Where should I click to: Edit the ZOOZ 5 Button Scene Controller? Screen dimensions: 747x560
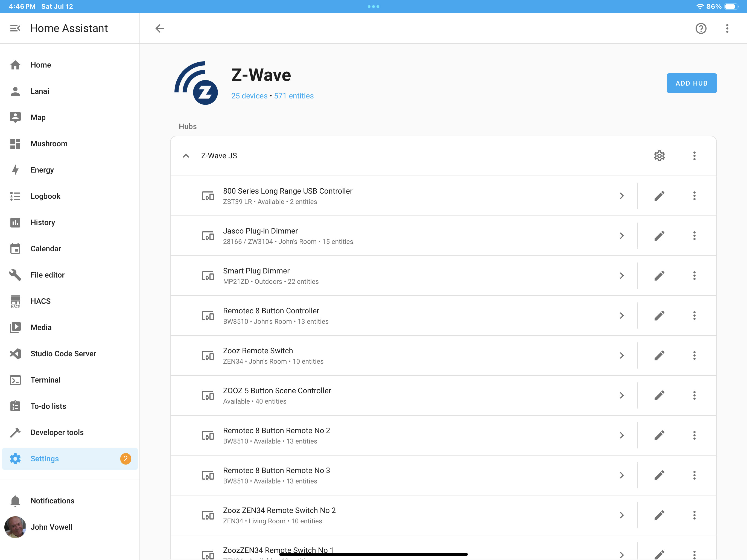[x=659, y=395]
